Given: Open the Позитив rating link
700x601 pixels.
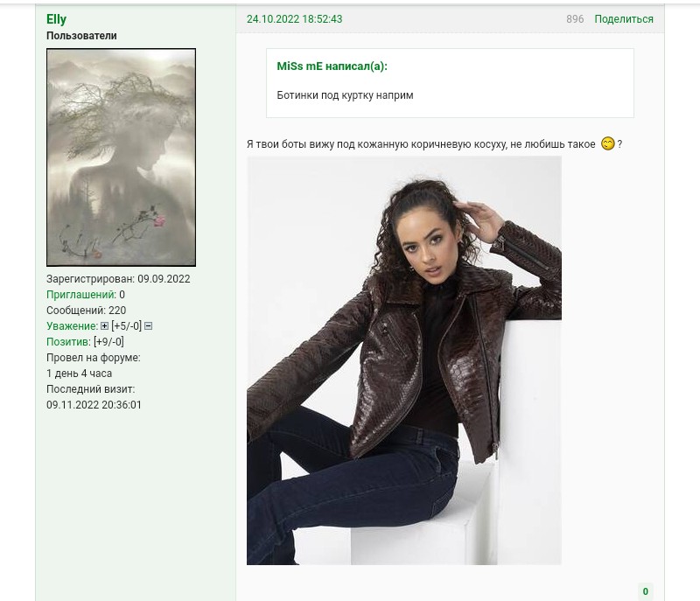Looking at the screenshot, I should (x=68, y=342).
